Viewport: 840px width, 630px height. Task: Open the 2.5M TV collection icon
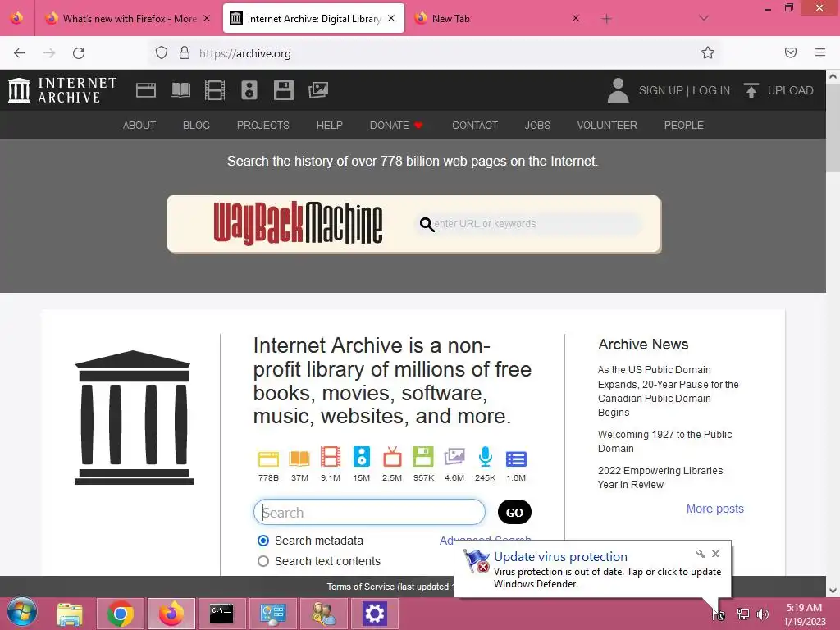[x=392, y=457]
